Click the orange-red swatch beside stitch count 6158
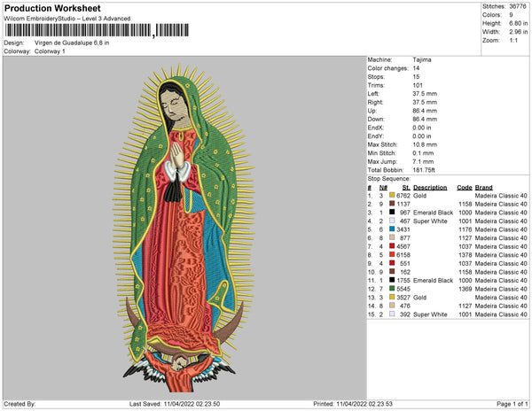 [392, 254]
